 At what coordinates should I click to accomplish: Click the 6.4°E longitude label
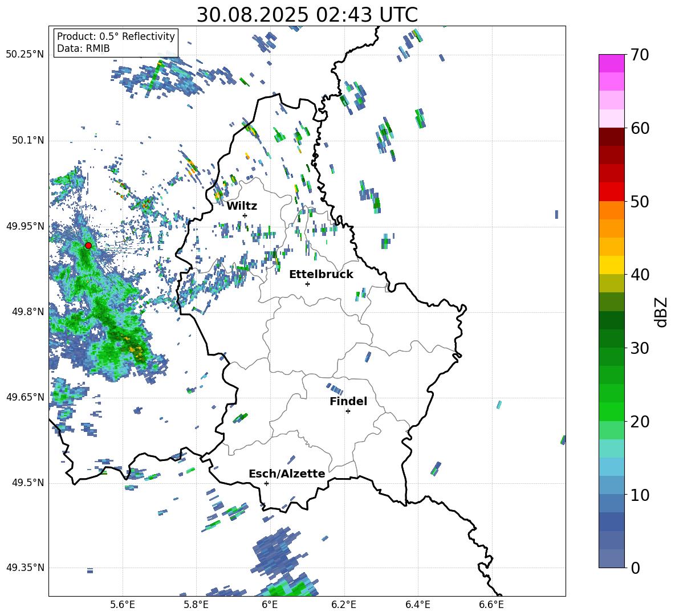point(417,605)
